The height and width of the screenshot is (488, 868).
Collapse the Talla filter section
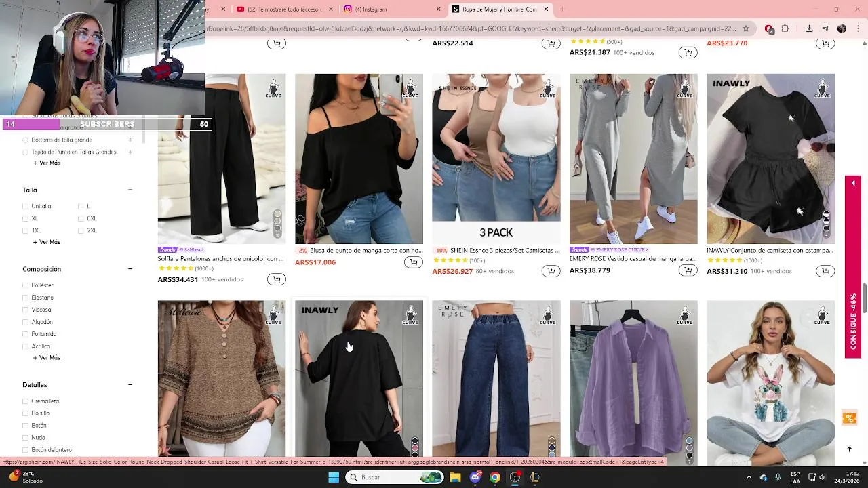pos(130,190)
